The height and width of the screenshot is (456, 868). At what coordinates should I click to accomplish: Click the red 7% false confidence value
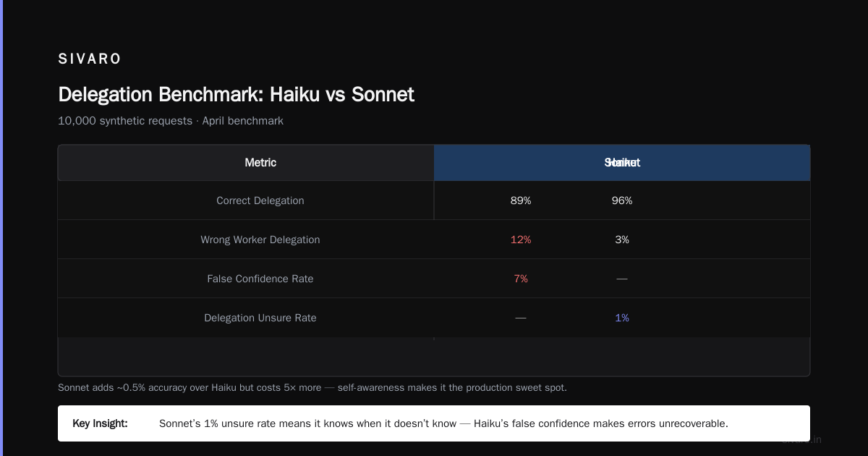[521, 279]
